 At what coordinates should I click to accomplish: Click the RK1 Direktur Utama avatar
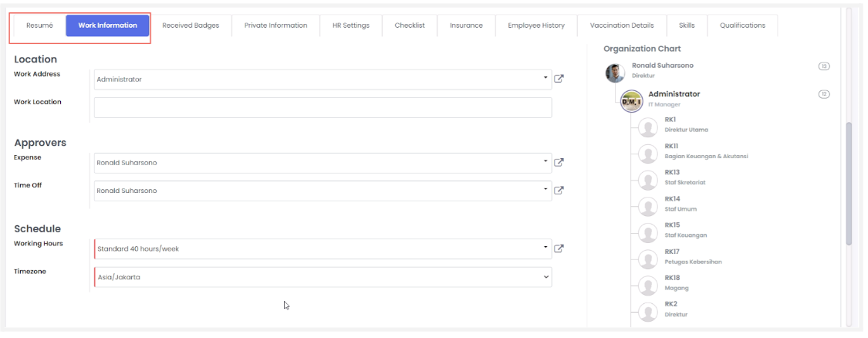[648, 127]
